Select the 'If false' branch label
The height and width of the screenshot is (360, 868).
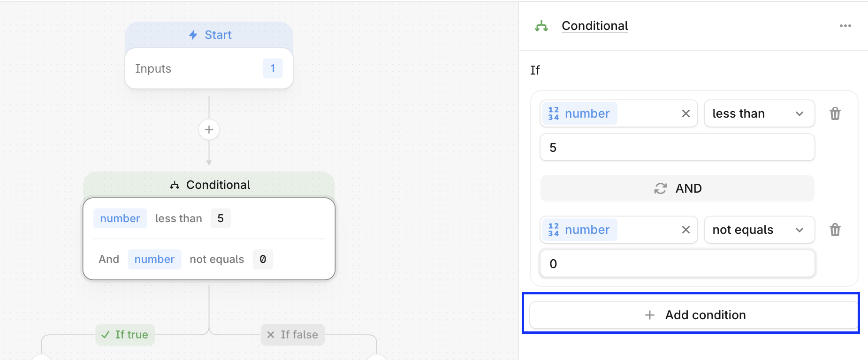[292, 335]
